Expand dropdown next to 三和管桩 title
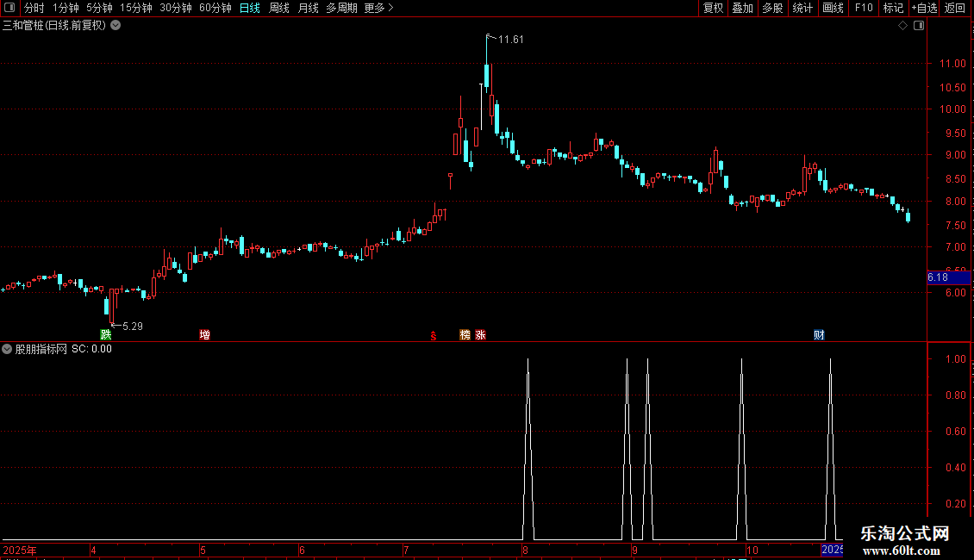 point(116,26)
